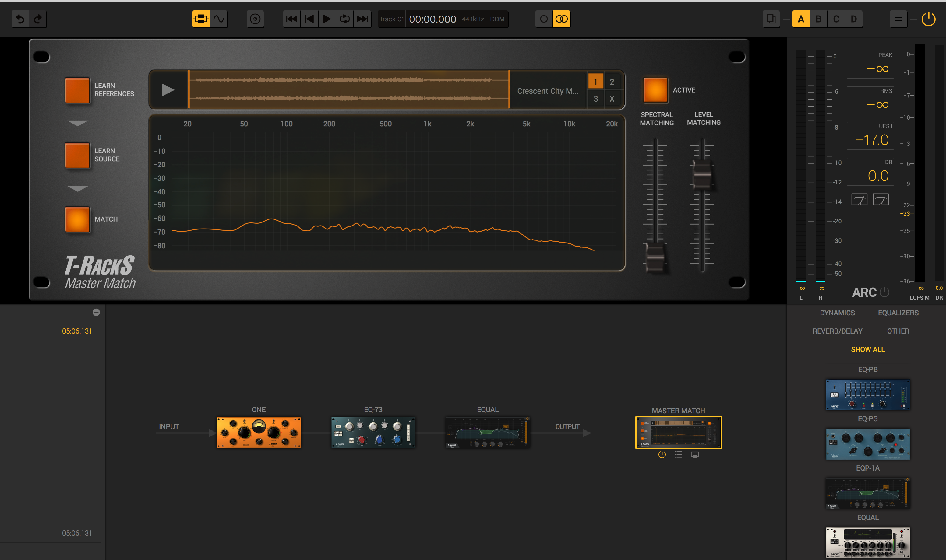Open the Equalizers module category
Image resolution: width=946 pixels, height=560 pixels.
[898, 313]
